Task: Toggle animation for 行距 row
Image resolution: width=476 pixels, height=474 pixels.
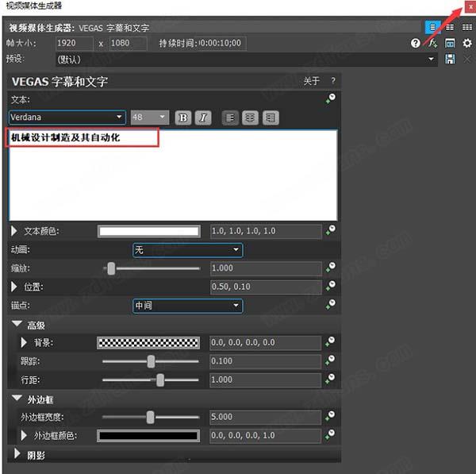Action: (x=330, y=379)
